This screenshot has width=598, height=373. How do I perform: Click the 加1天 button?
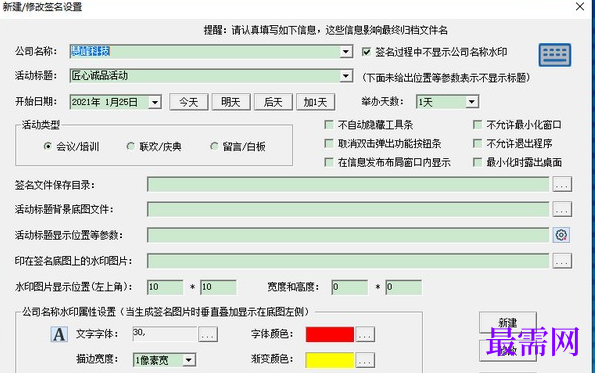tap(315, 102)
